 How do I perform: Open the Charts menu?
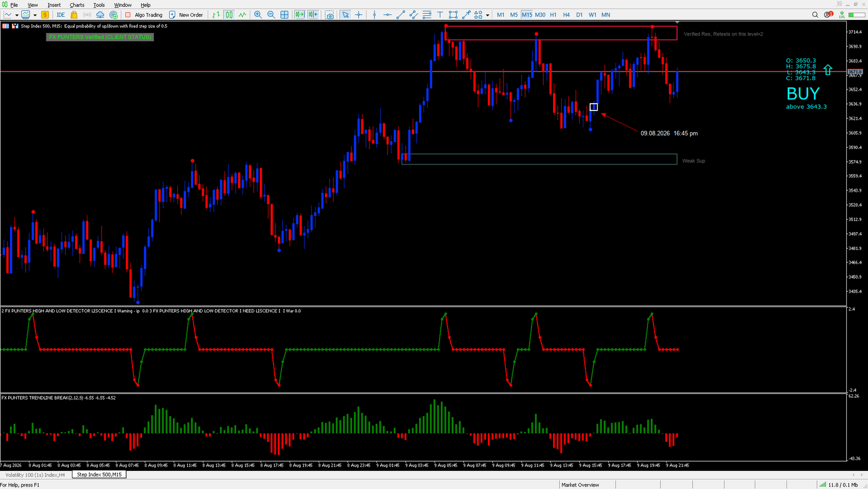pyautogui.click(x=77, y=5)
